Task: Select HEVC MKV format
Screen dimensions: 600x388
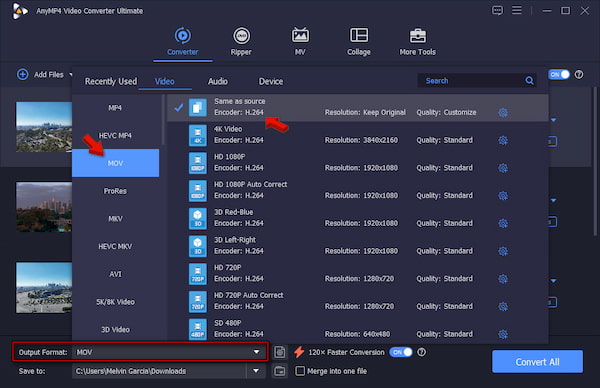Action: pyautogui.click(x=115, y=246)
